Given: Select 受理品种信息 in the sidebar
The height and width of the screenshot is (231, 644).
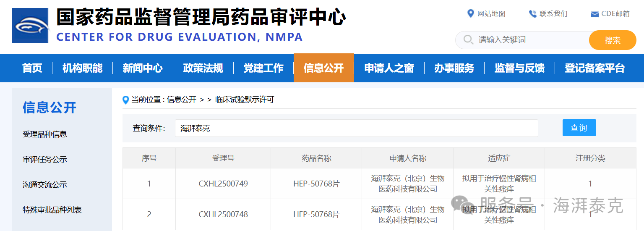Looking at the screenshot, I should [x=45, y=134].
